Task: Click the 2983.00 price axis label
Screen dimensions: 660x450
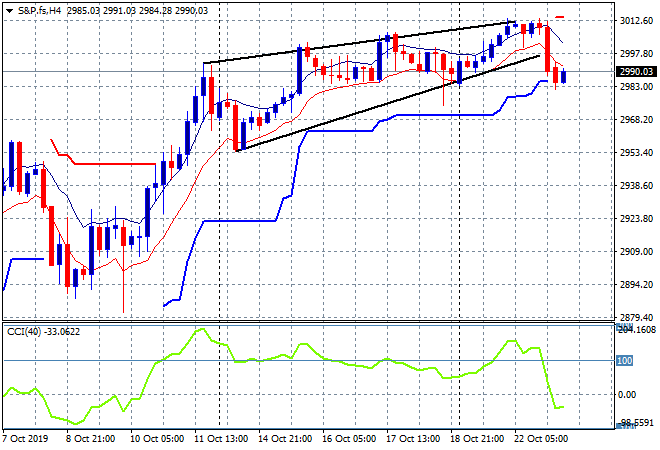Action: click(x=636, y=86)
